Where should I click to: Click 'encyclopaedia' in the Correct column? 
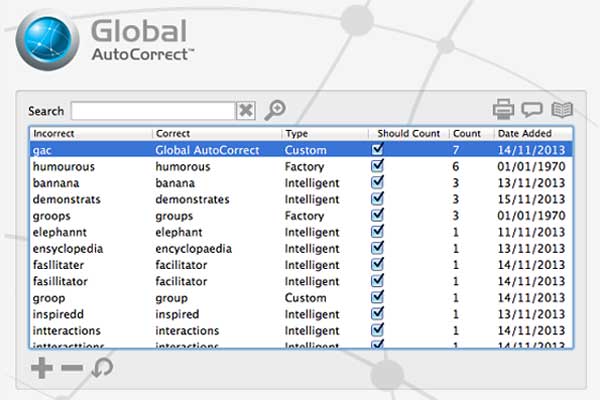[193, 249]
